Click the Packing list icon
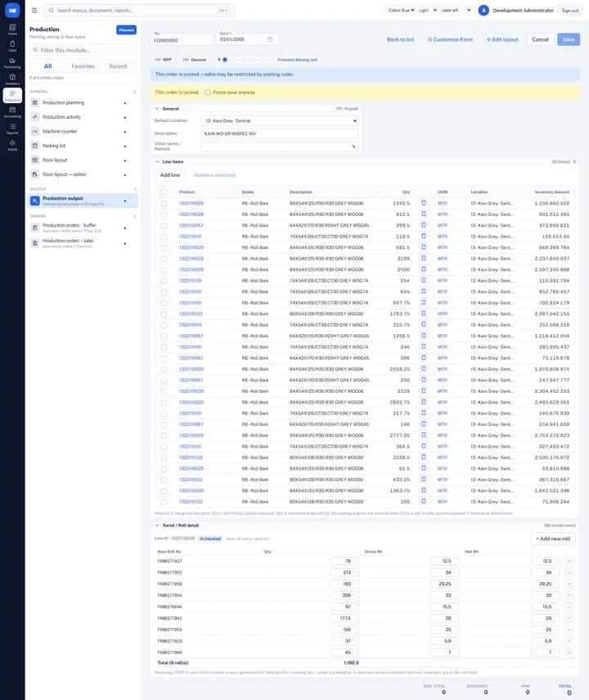589x700 pixels. 35,146
